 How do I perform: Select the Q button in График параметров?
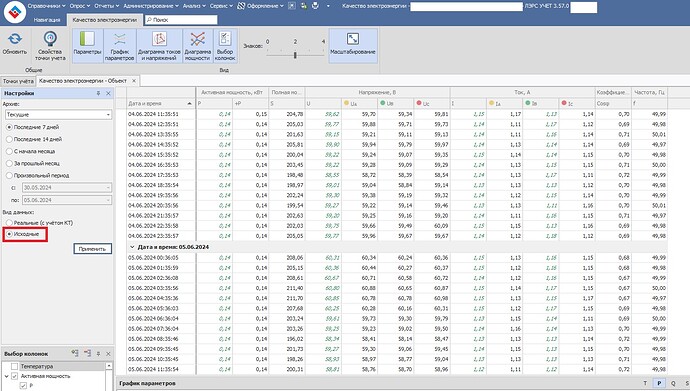click(x=673, y=384)
